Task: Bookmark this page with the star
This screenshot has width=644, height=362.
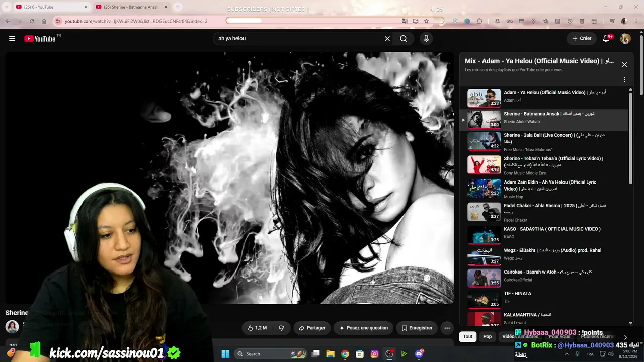Action: [426, 21]
